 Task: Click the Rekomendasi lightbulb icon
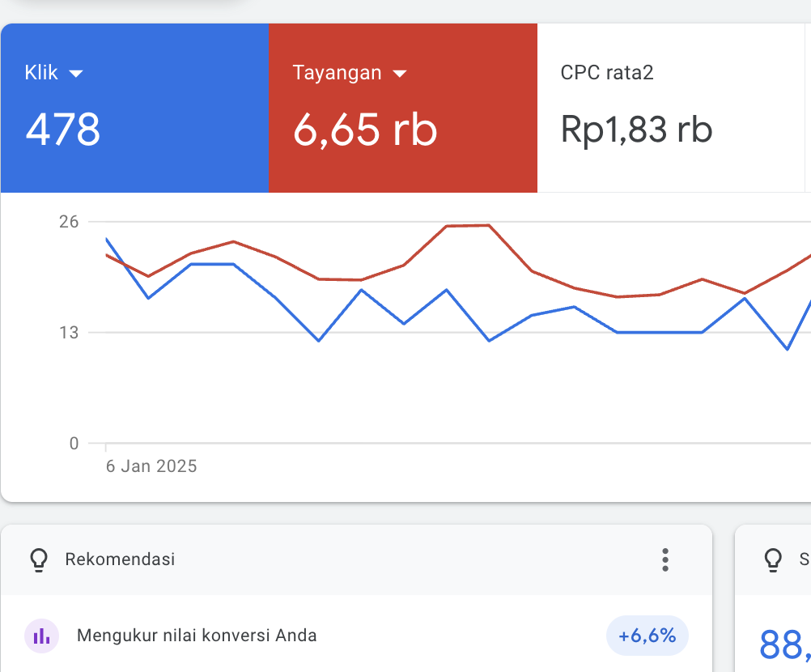click(38, 559)
